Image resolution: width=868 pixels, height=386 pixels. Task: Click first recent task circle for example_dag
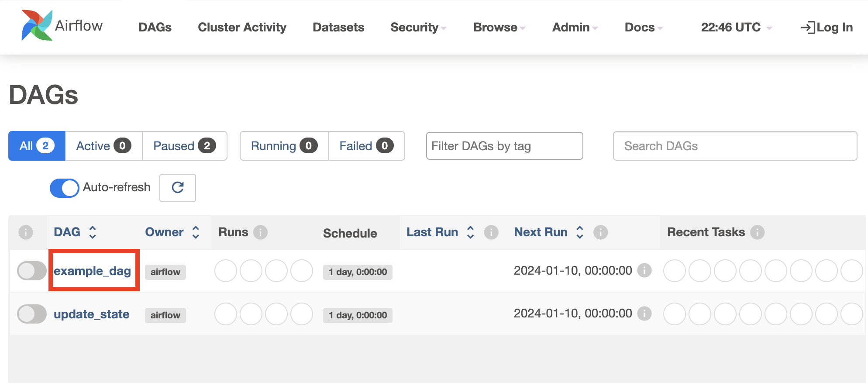[x=675, y=271]
